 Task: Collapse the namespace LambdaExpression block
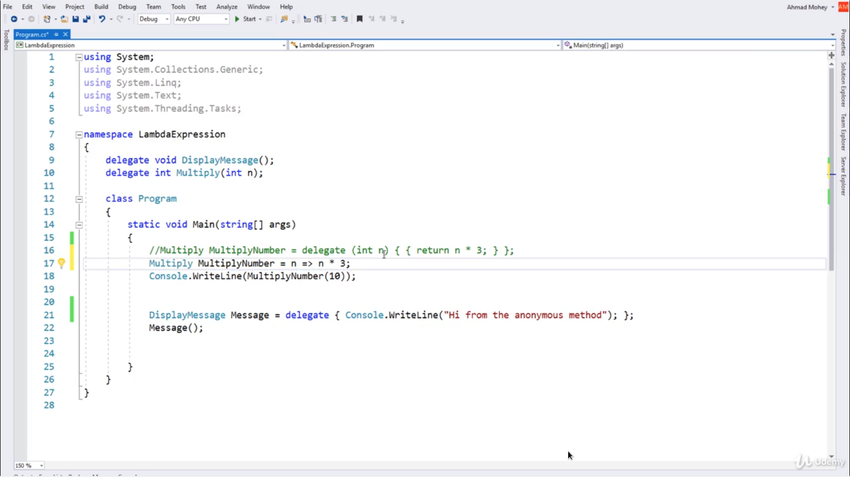point(79,134)
